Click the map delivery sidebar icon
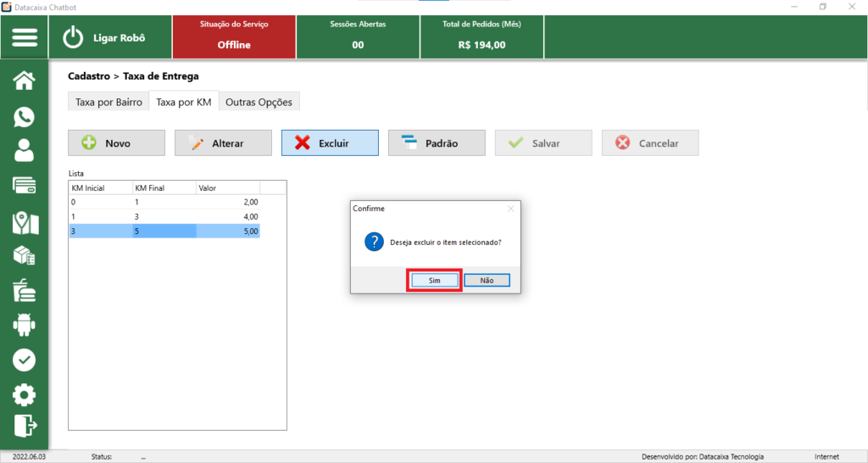Screen dimensions: 868x463 (25, 222)
